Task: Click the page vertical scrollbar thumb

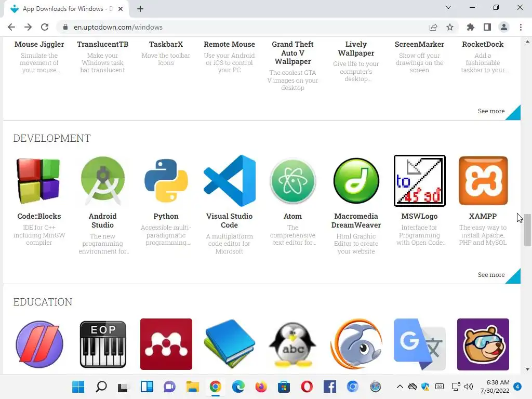Action: tap(527, 230)
